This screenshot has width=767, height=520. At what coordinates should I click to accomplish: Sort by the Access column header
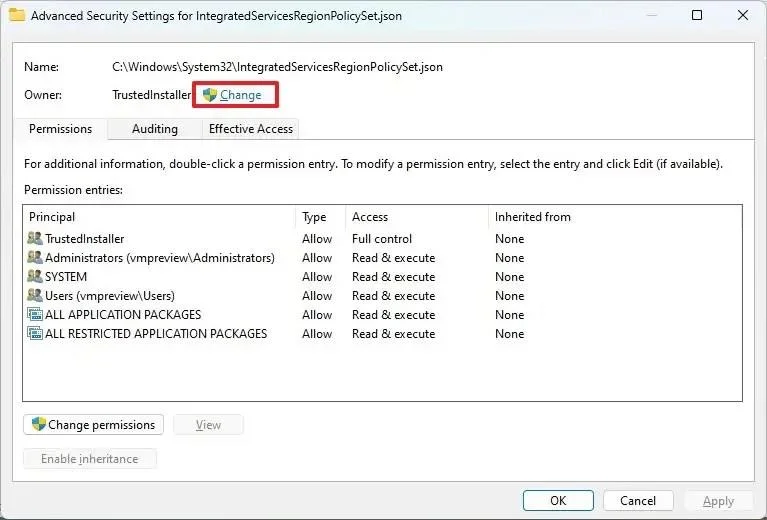tap(417, 217)
